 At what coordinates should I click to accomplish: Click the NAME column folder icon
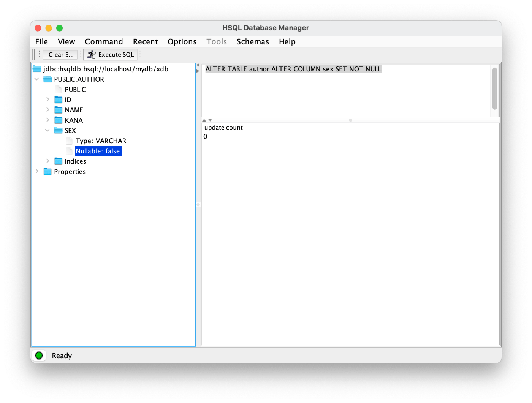click(58, 110)
